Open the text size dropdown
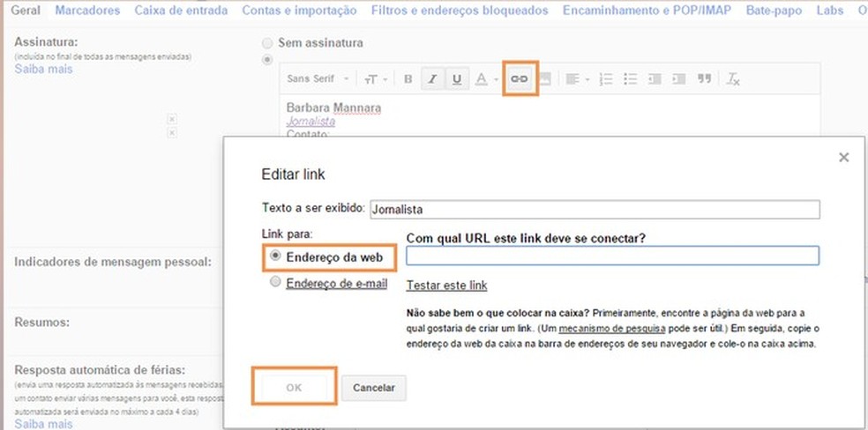The image size is (868, 430). click(376, 79)
